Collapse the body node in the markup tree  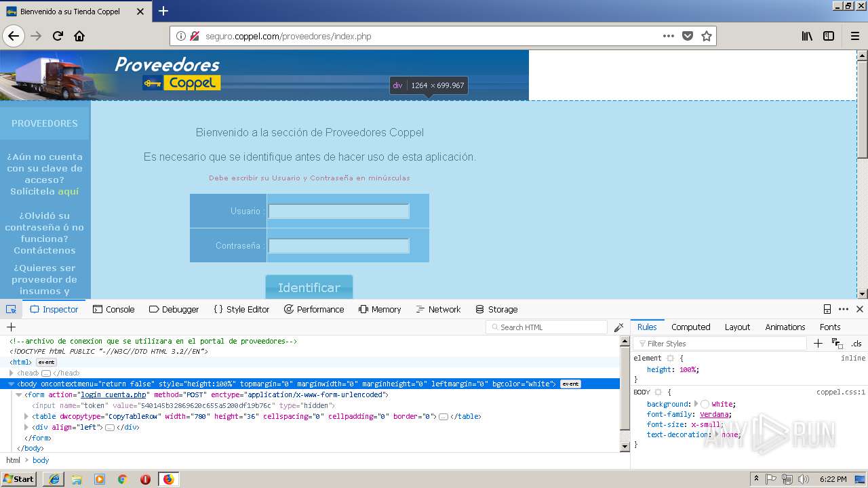pyautogui.click(x=12, y=384)
